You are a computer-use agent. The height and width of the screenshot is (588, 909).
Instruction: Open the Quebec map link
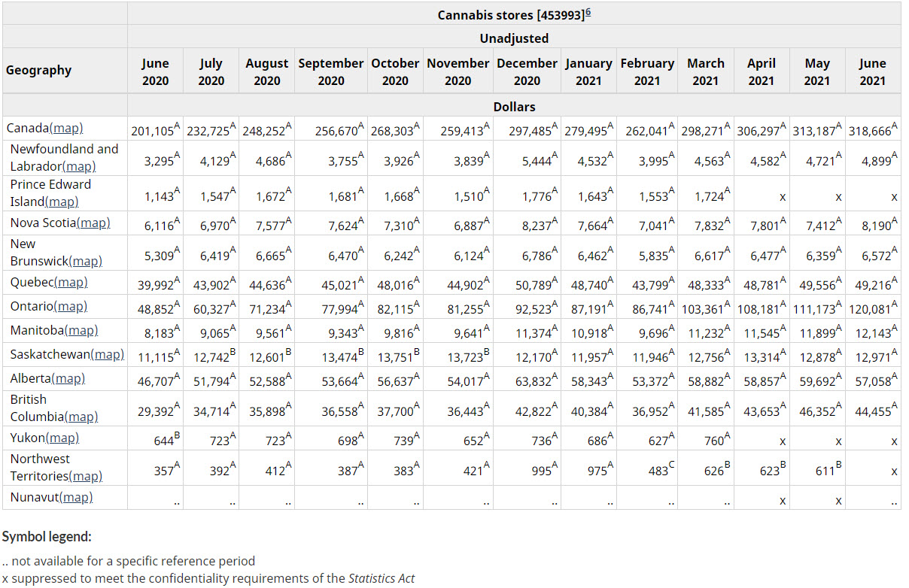(71, 283)
